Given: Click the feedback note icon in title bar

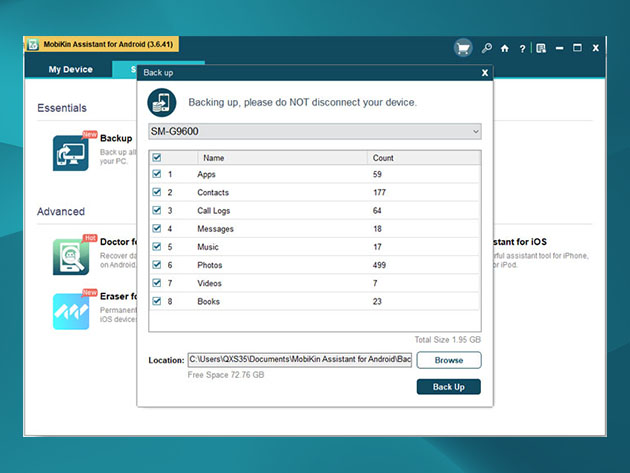Looking at the screenshot, I should pyautogui.click(x=541, y=49).
